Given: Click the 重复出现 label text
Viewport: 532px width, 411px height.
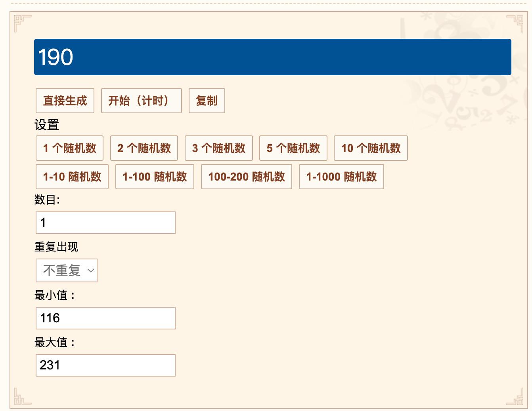Looking at the screenshot, I should click(56, 247).
